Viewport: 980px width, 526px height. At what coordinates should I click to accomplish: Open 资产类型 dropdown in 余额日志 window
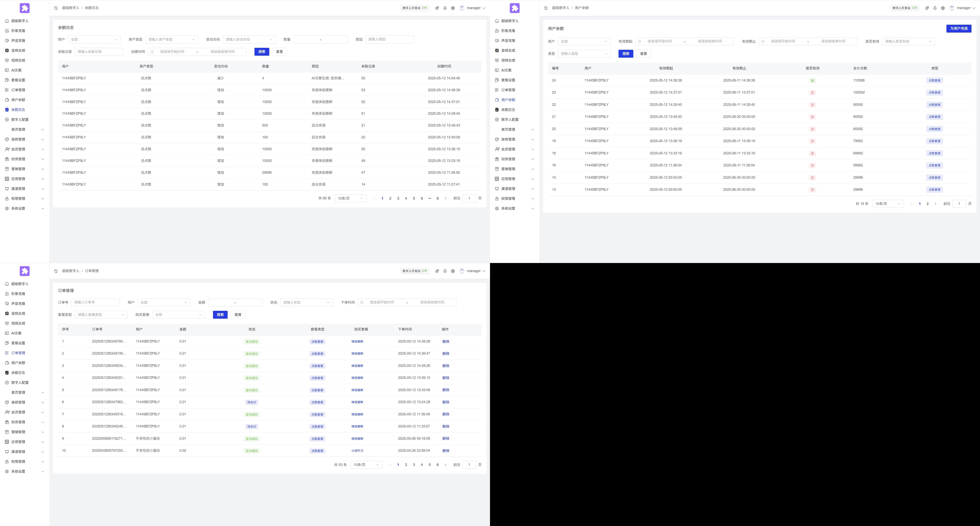point(172,39)
